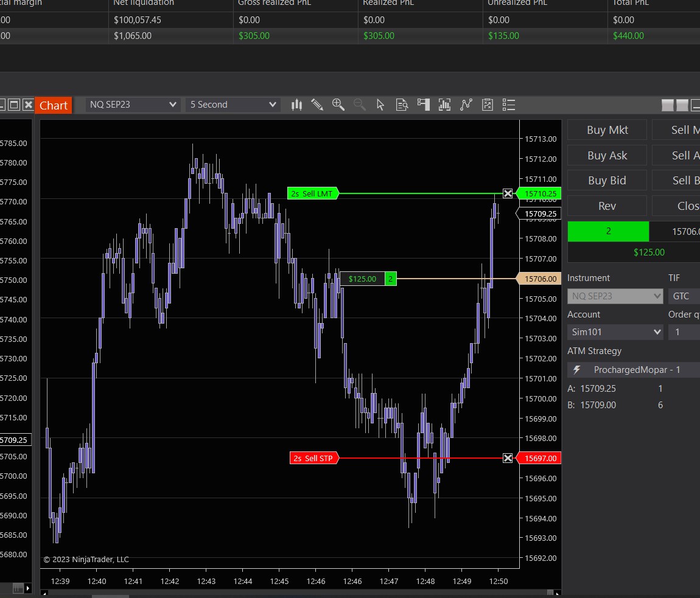Open the chart bar style selector icon

click(296, 105)
